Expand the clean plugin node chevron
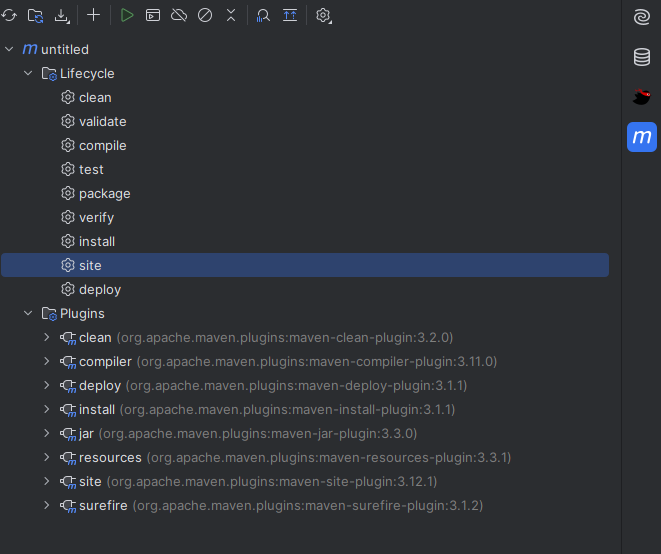The width and height of the screenshot is (661, 554). [47, 337]
